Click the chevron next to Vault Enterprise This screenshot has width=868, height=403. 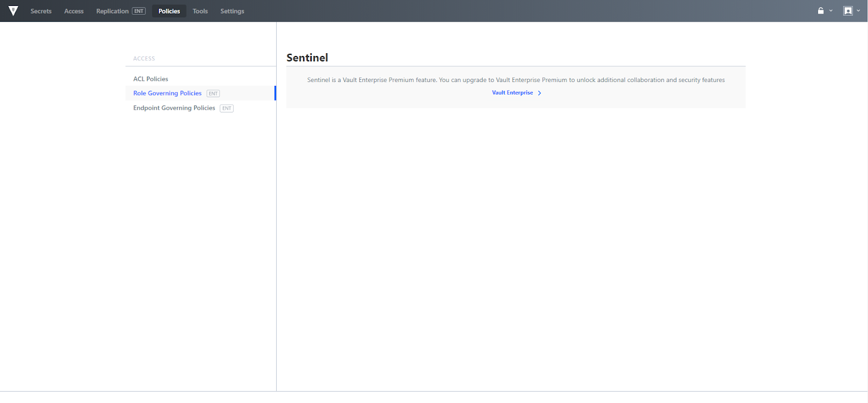(539, 93)
